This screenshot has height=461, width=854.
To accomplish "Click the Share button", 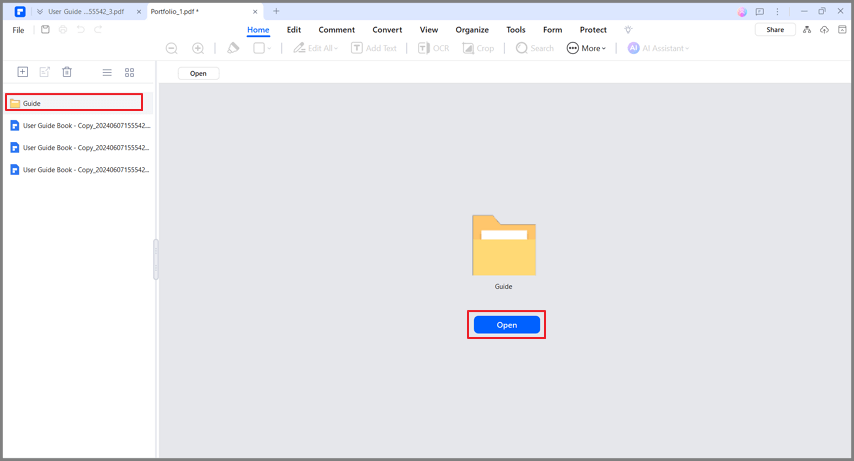I will point(775,29).
